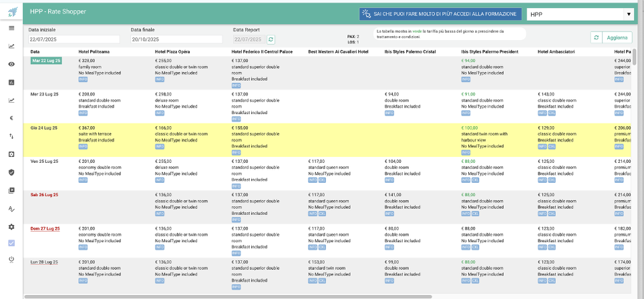Click the video play sidebar icon
Image resolution: width=644 pixels, height=299 pixels.
tap(11, 190)
